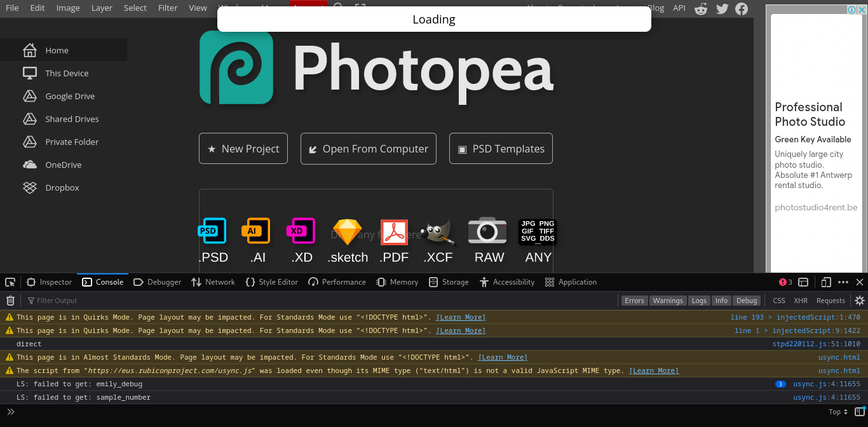The height and width of the screenshot is (427, 868).
Task: Click the New Project button
Action: click(243, 148)
